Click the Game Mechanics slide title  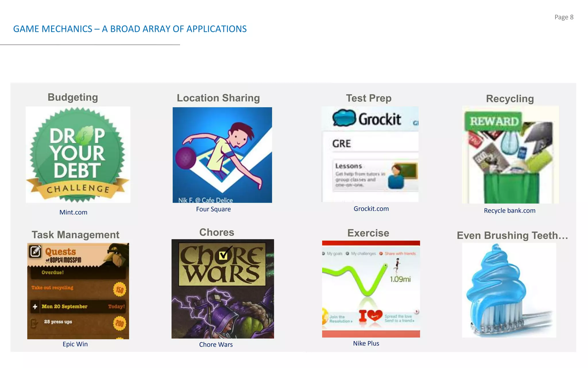pos(130,29)
